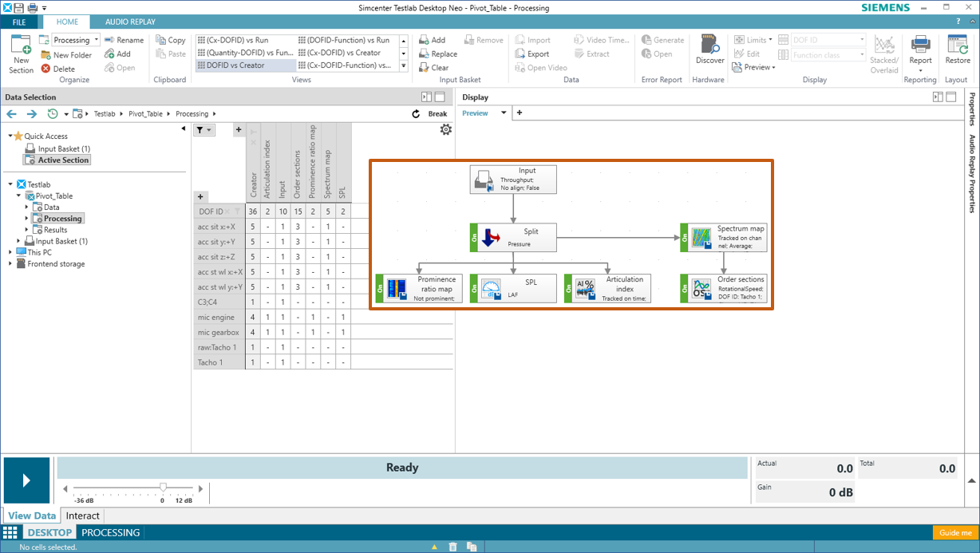Click the Refresh icon beside Break

point(416,114)
